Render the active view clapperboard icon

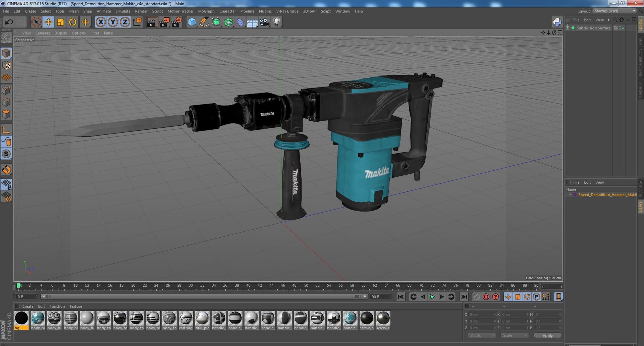[152, 22]
